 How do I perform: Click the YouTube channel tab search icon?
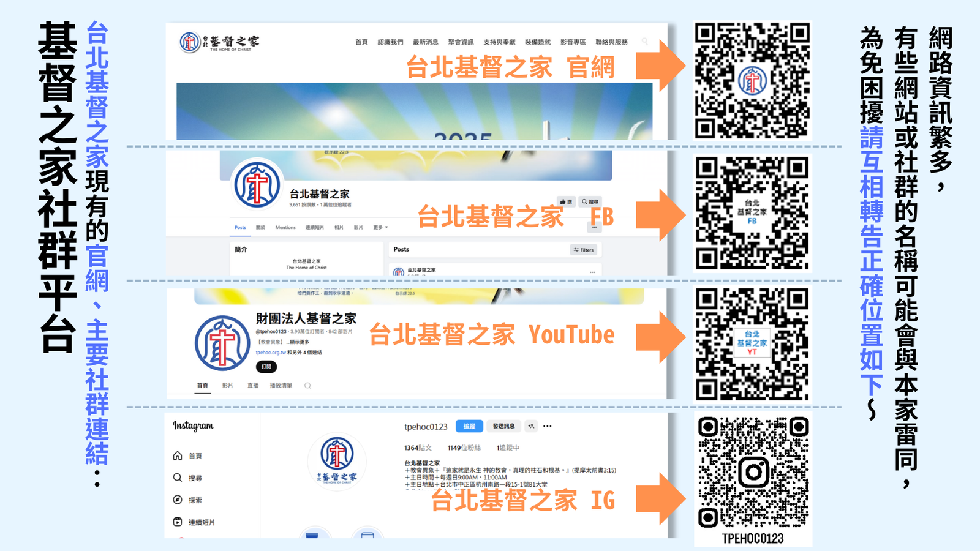[307, 386]
